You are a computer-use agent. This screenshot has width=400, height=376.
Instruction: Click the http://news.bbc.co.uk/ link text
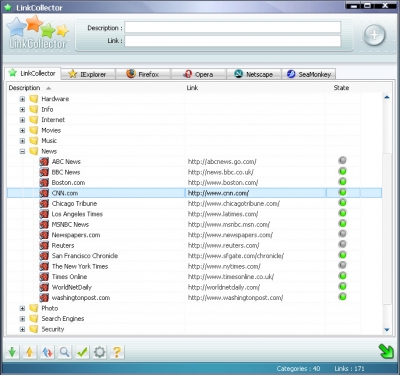point(221,172)
